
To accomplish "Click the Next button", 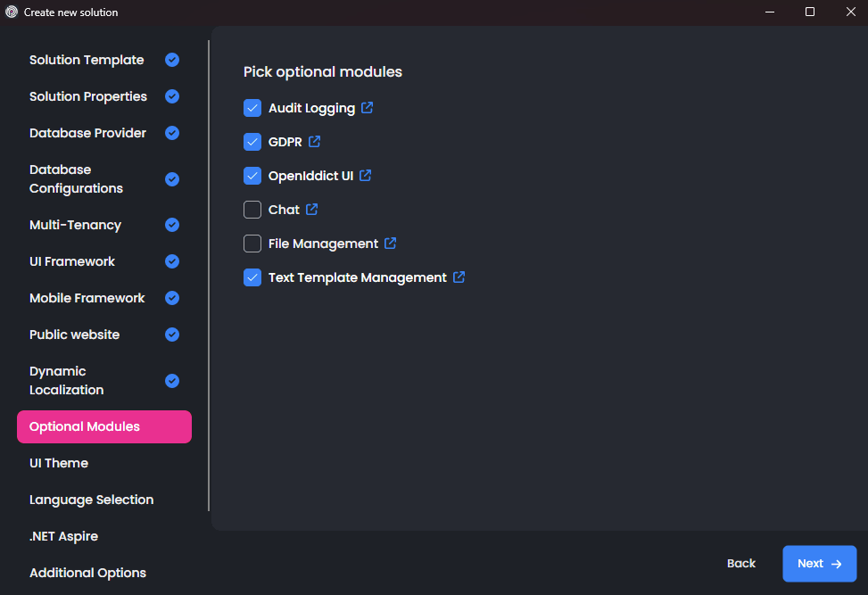I will pyautogui.click(x=819, y=563).
